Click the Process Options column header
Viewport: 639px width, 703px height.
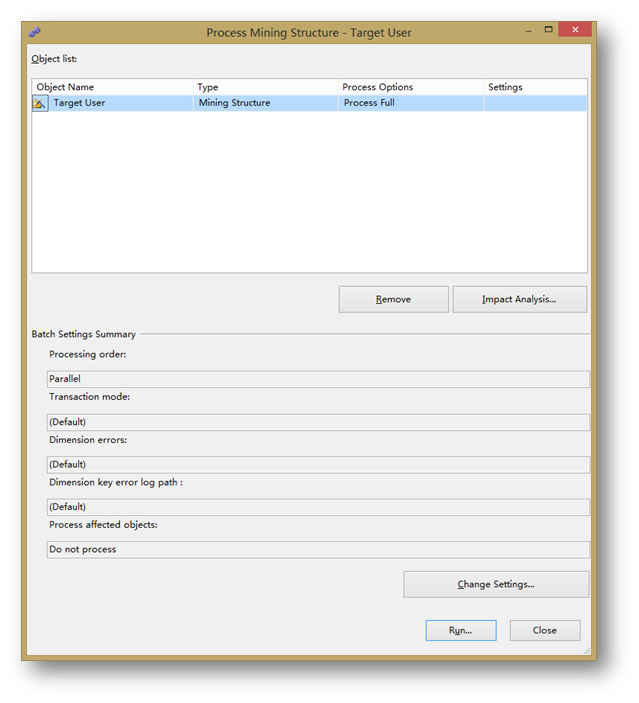click(x=411, y=87)
